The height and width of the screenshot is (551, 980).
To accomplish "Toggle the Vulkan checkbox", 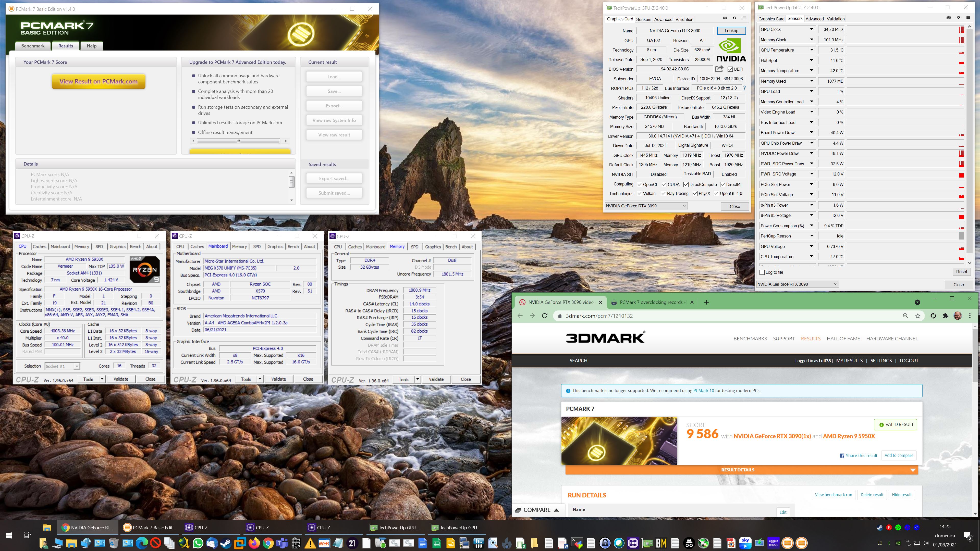I will (x=640, y=193).
